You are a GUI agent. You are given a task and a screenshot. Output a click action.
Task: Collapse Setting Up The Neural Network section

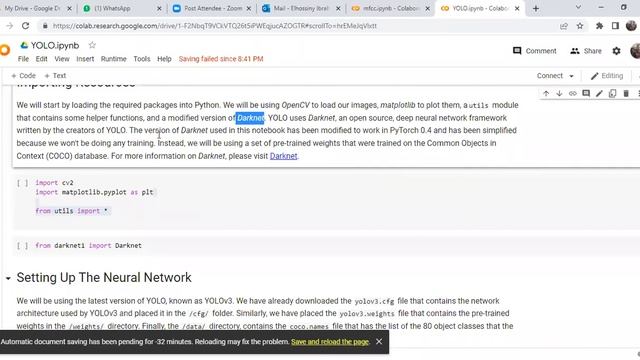8,278
